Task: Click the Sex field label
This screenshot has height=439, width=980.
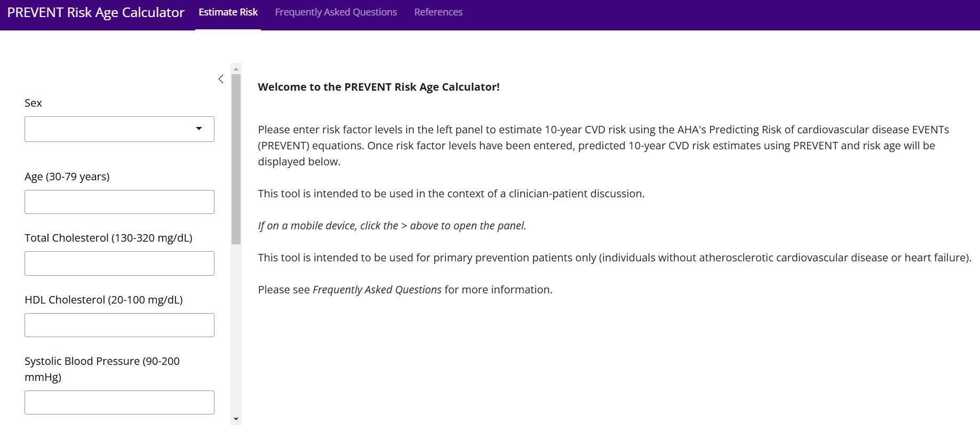Action: point(33,103)
